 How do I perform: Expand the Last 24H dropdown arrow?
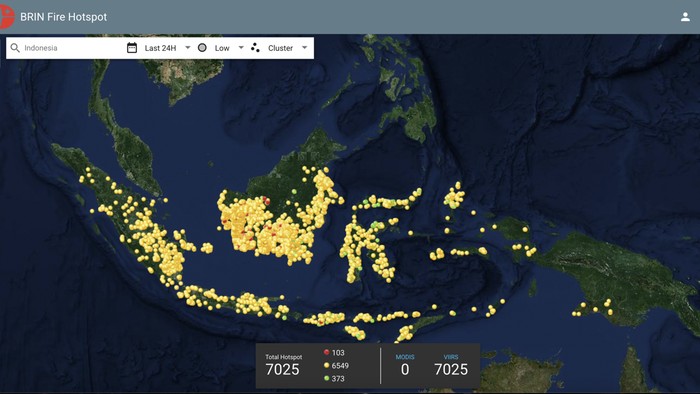(188, 47)
